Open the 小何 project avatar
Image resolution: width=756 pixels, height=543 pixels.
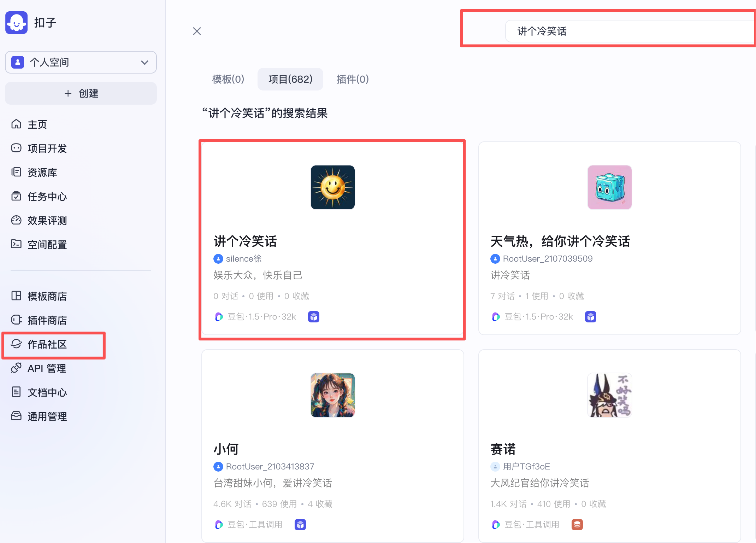tap(332, 395)
